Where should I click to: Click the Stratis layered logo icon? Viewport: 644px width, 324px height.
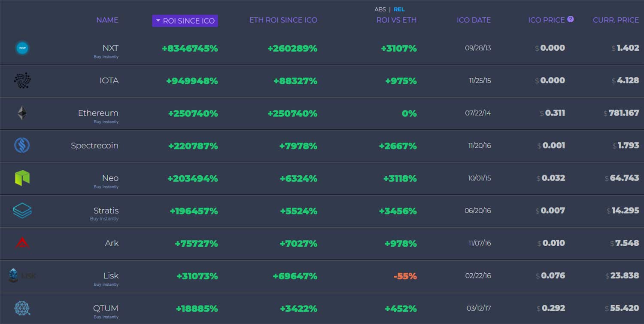point(22,211)
